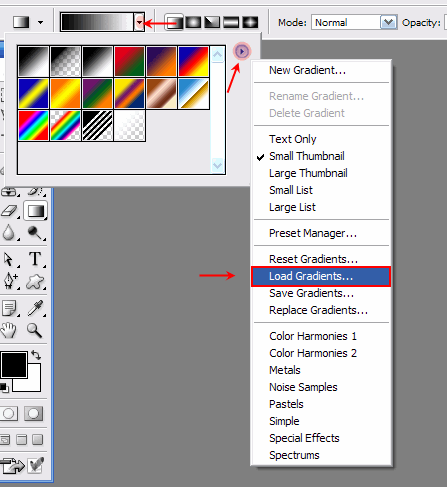Select the Zoom magnifier tool

34,331
